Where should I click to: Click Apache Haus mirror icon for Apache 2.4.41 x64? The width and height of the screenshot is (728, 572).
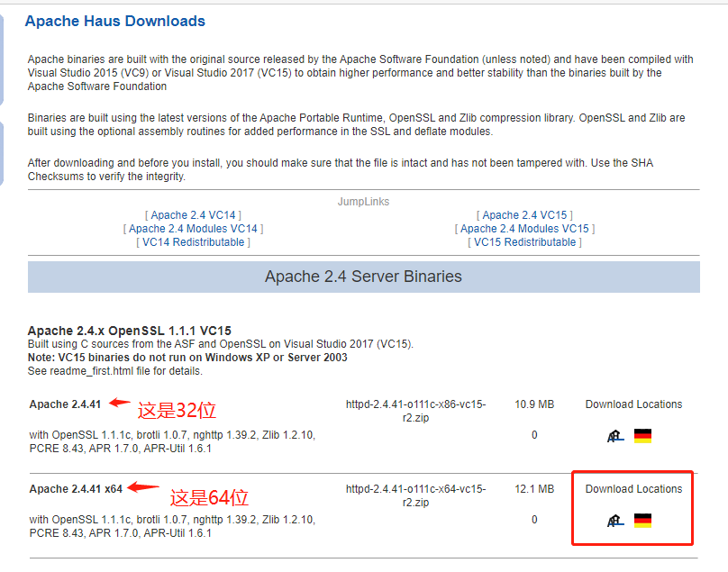coord(615,521)
